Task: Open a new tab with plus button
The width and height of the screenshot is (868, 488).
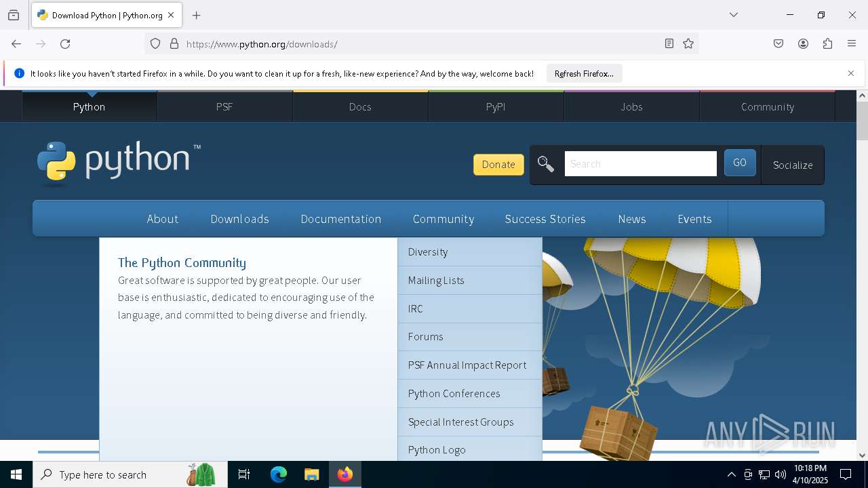Action: [x=197, y=15]
